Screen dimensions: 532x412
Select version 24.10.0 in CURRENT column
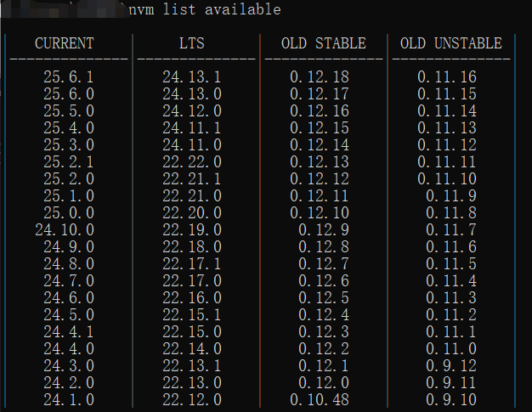click(65, 230)
